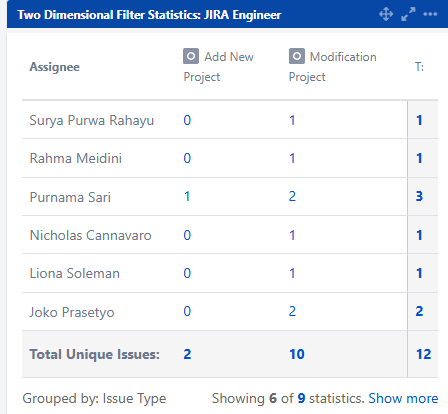Click the Showing 6 of 9 statistics text
The width and height of the screenshot is (448, 414).
289,398
